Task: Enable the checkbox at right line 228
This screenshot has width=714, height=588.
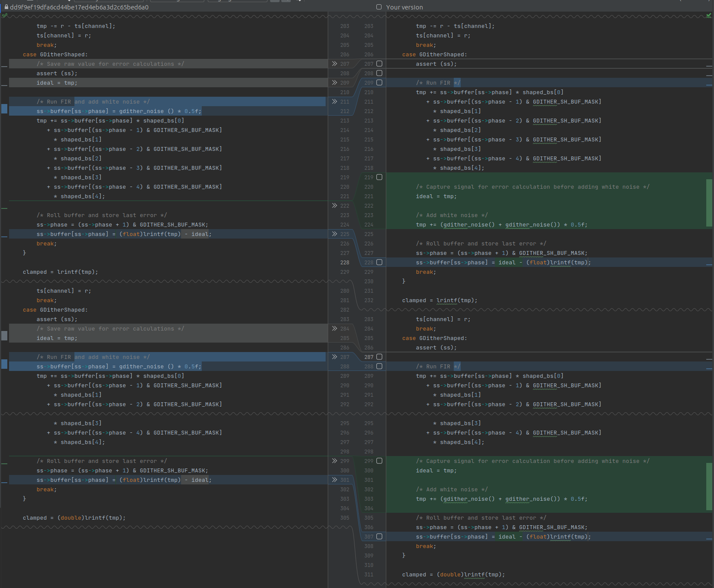Action: click(x=379, y=262)
